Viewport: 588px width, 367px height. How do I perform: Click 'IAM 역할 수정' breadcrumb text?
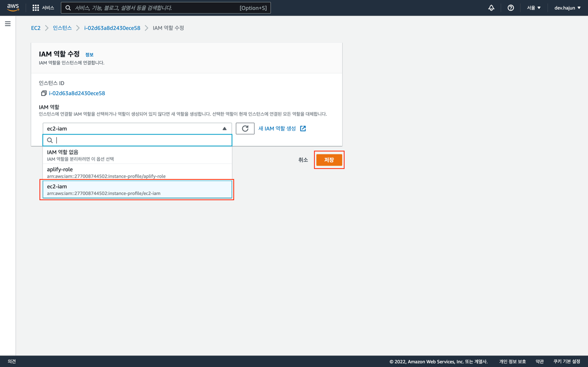click(x=168, y=28)
